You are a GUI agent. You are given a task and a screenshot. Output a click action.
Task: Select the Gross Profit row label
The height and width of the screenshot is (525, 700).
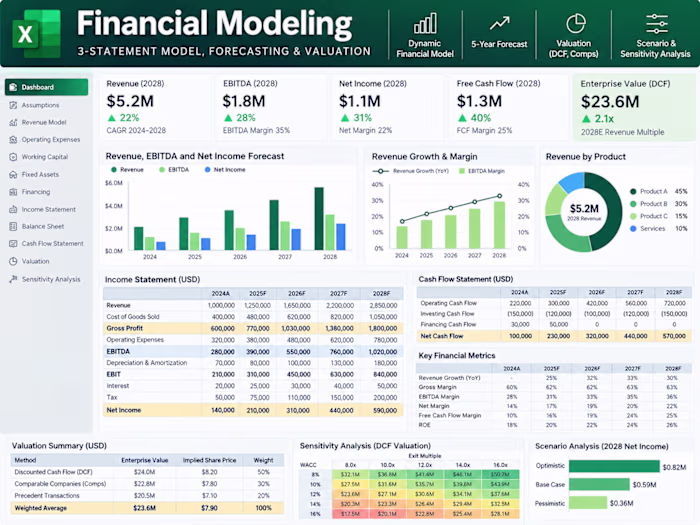[x=125, y=328]
